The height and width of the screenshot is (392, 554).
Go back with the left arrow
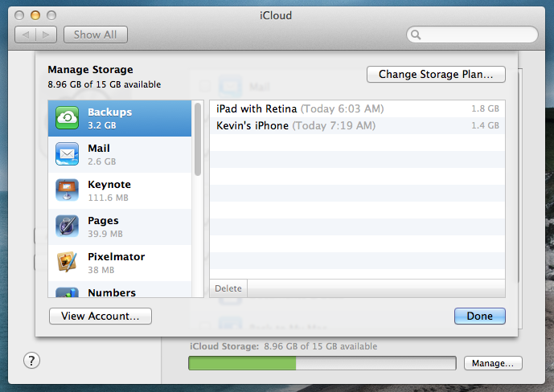point(26,35)
